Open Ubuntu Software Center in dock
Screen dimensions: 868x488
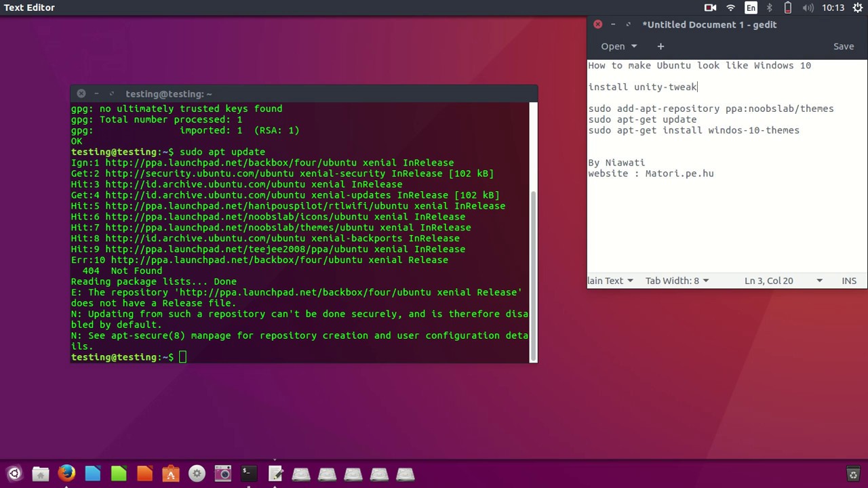[x=170, y=474]
